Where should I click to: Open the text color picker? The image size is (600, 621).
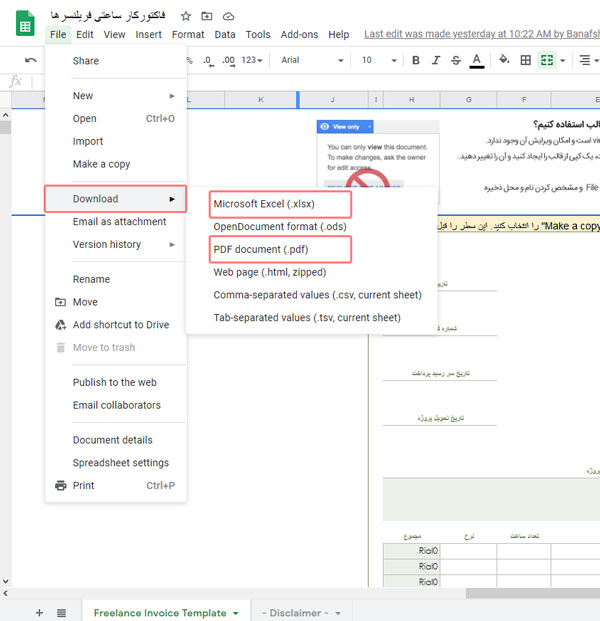[477, 60]
